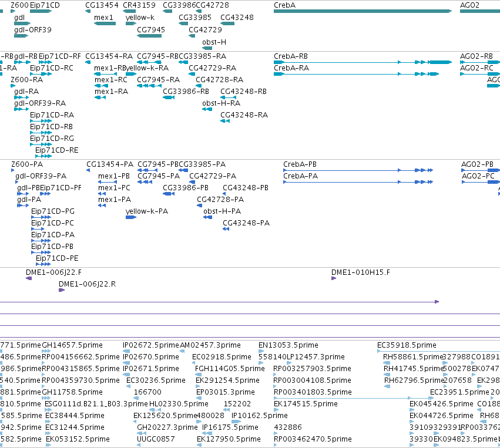The width and height of the screenshot is (500, 448).
Task: Select the CG33986-RB transcript label
Action: pyautogui.click(x=186, y=92)
